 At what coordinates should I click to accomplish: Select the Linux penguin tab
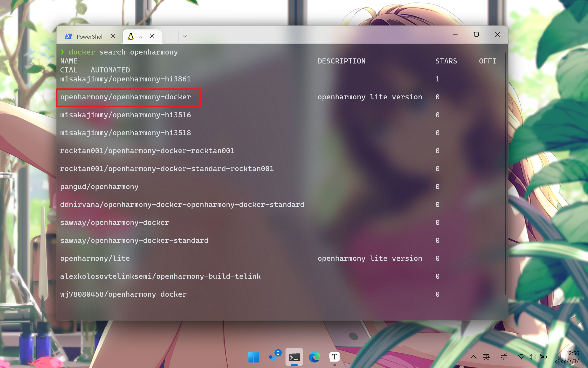tap(142, 37)
